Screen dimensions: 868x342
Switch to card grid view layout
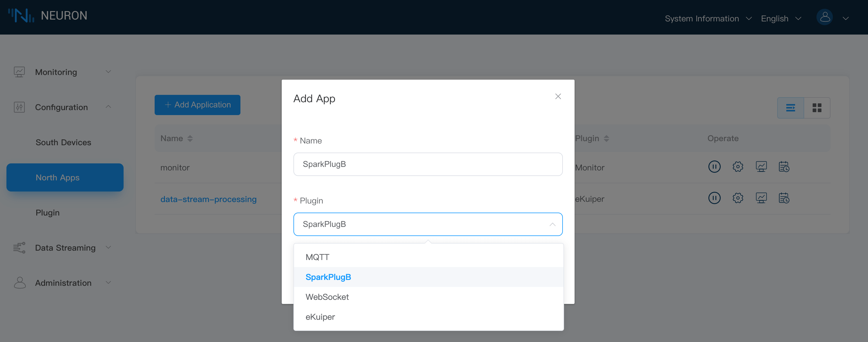pos(817,108)
